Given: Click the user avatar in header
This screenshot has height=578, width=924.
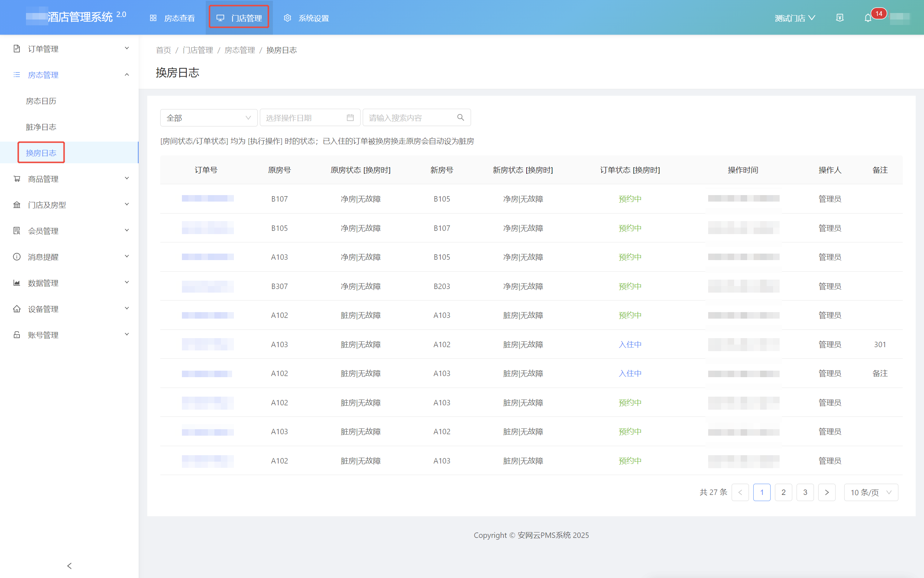Looking at the screenshot, I should pyautogui.click(x=900, y=18).
